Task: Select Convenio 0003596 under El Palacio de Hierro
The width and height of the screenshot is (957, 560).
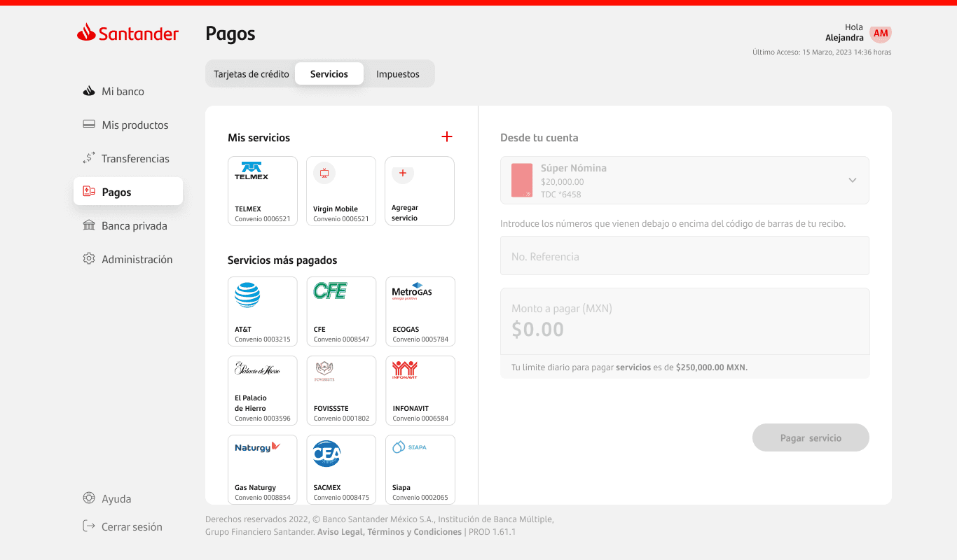Action: coord(263,419)
